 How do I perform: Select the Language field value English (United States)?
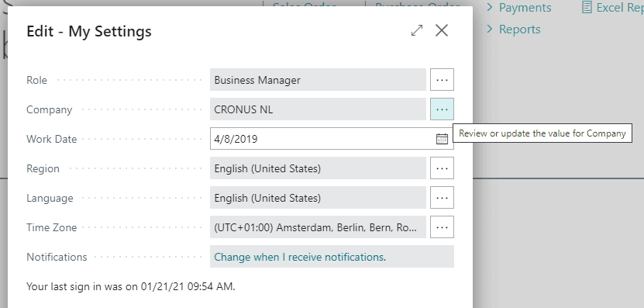[x=318, y=198]
